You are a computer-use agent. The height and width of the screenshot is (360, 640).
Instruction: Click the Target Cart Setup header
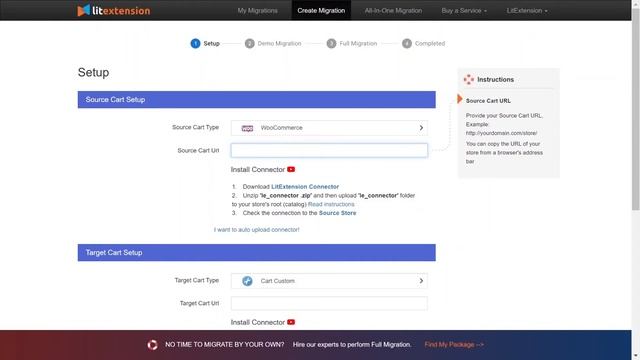[257, 253]
